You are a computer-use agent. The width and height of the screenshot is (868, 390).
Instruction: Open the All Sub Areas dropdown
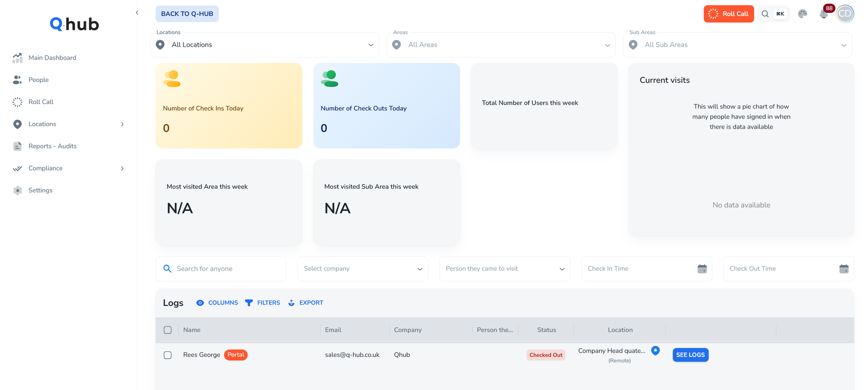point(737,45)
